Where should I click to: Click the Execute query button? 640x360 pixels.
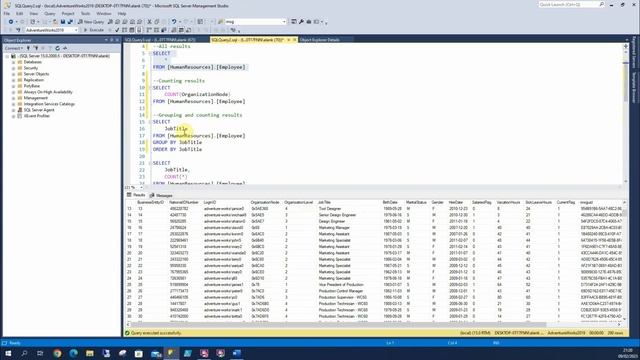pyautogui.click(x=93, y=30)
